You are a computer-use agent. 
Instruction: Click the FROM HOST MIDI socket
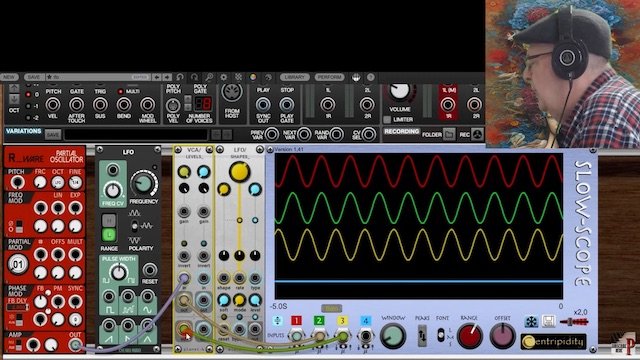[x=232, y=92]
